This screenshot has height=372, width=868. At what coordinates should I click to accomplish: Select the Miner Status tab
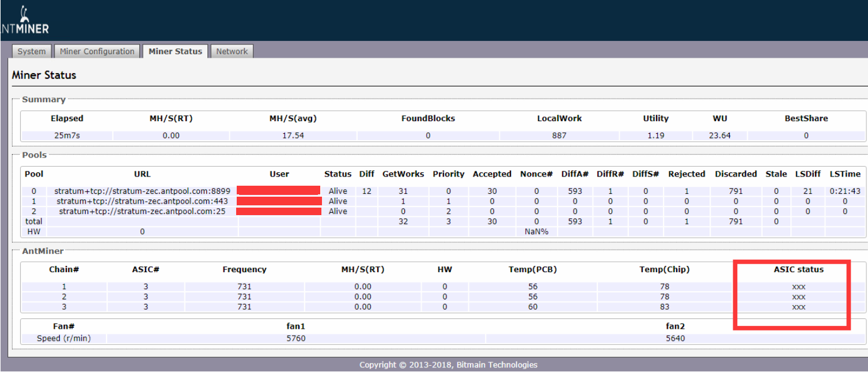click(x=175, y=51)
